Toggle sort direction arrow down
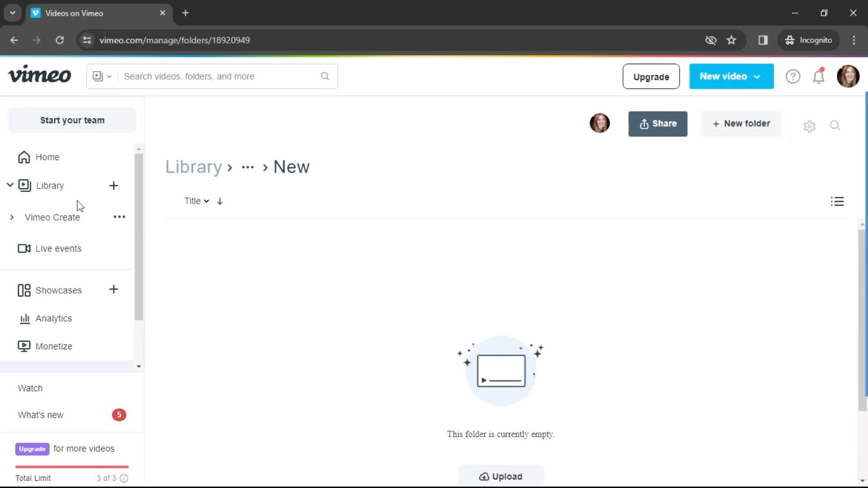The width and height of the screenshot is (868, 488). click(219, 201)
